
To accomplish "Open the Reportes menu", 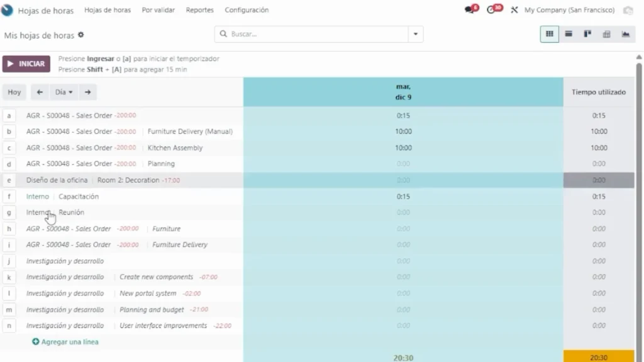I will pyautogui.click(x=199, y=10).
